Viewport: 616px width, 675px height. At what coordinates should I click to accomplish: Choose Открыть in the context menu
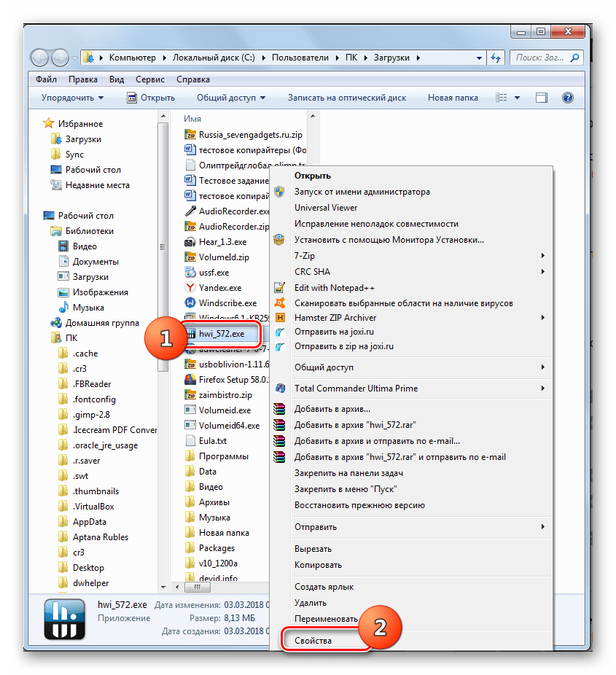[x=313, y=176]
